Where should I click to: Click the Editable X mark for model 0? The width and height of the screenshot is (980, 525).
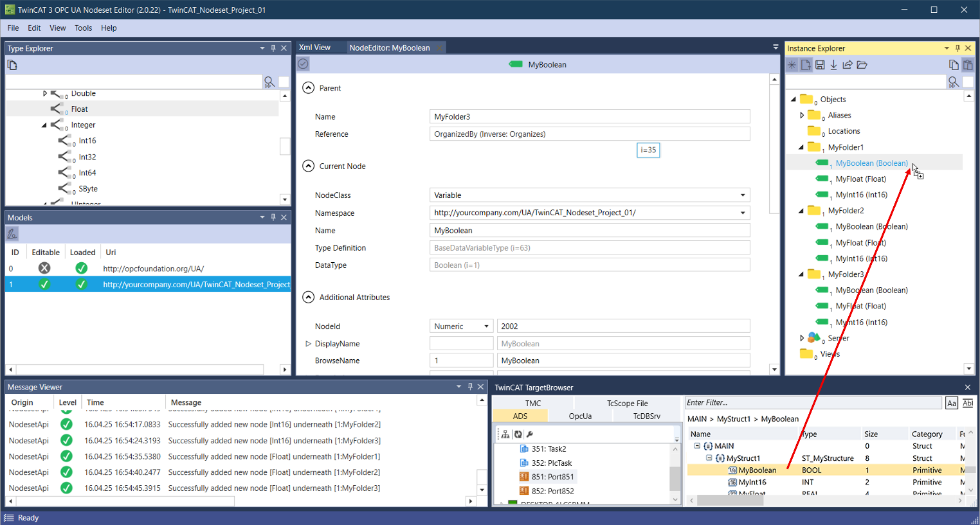coord(44,268)
